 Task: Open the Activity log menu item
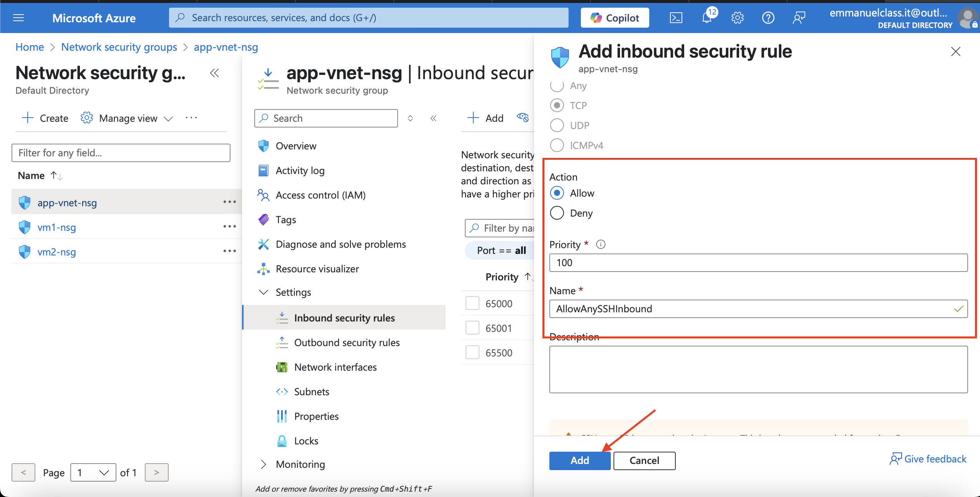300,171
